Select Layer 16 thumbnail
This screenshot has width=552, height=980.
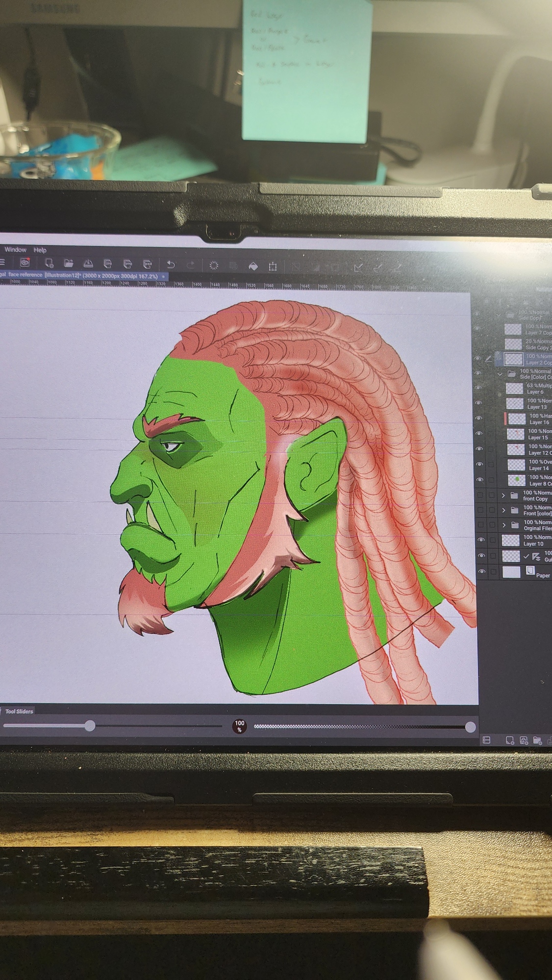tap(516, 419)
